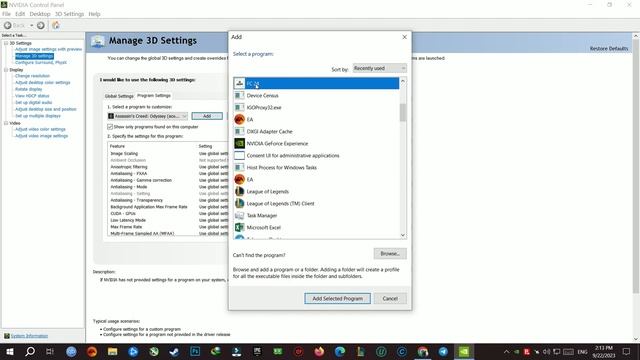Open Windows Start menu
Screen dimensions: 640x360
9,351
